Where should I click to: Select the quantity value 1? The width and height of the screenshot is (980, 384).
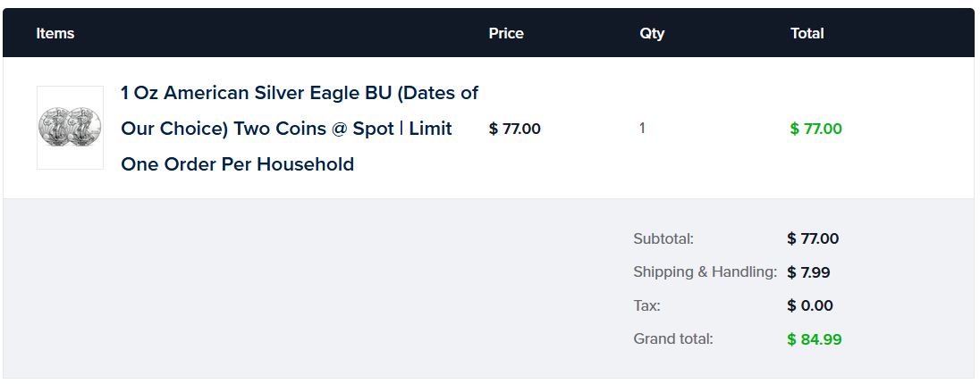coord(642,129)
